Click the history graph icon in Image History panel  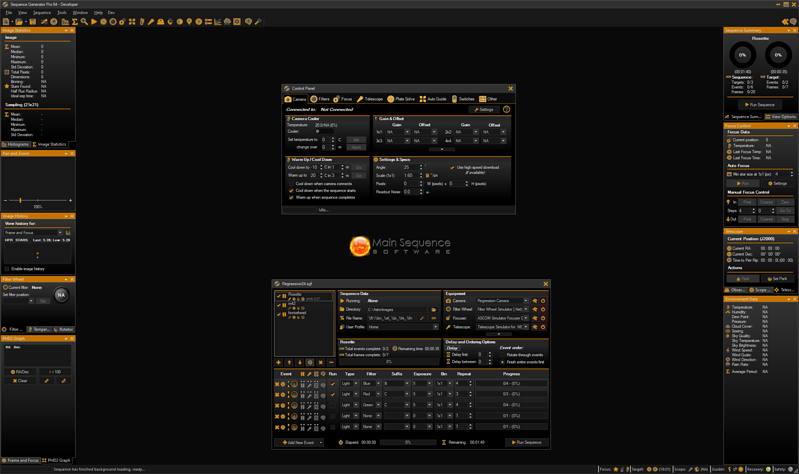(68, 232)
